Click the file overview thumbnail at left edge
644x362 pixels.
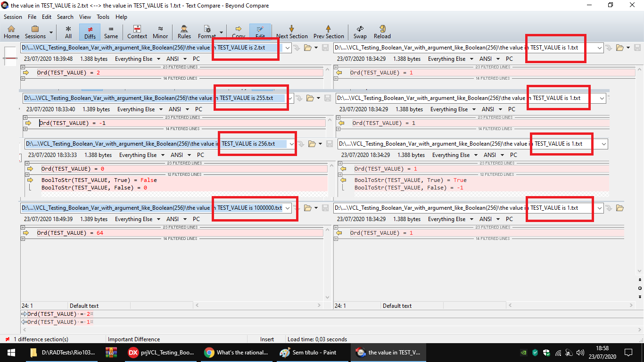click(x=10, y=57)
